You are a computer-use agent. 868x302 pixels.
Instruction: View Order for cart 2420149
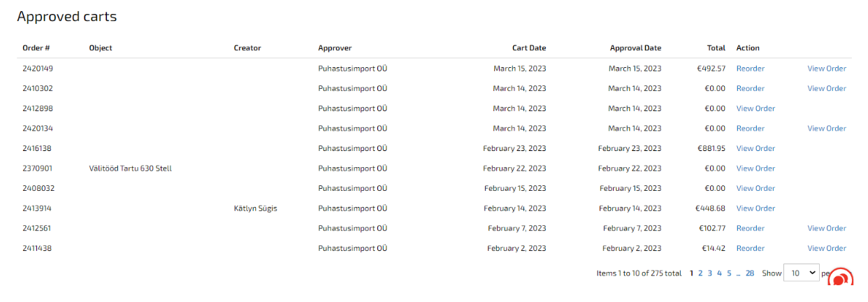coord(827,69)
